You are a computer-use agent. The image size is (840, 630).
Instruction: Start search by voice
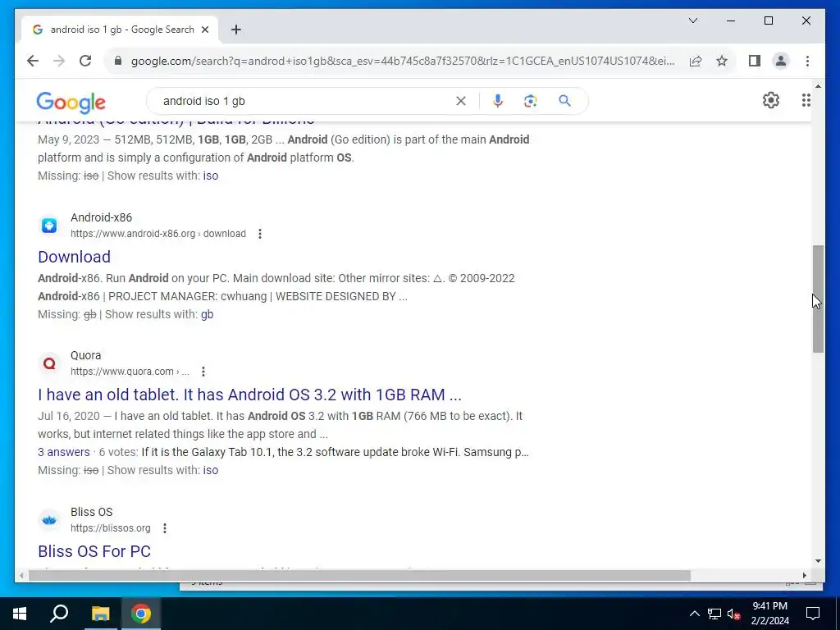pyautogui.click(x=498, y=101)
